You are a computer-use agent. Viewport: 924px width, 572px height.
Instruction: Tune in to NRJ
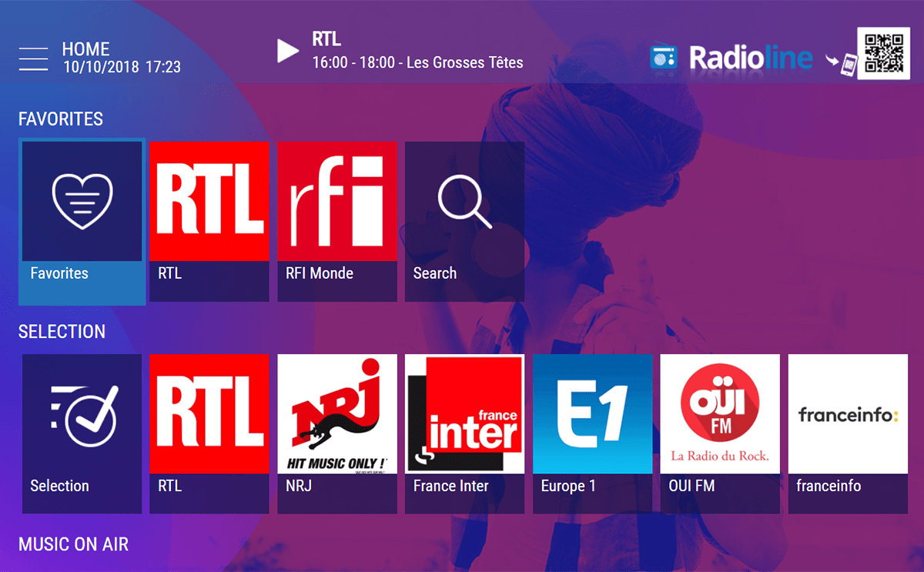pos(336,413)
